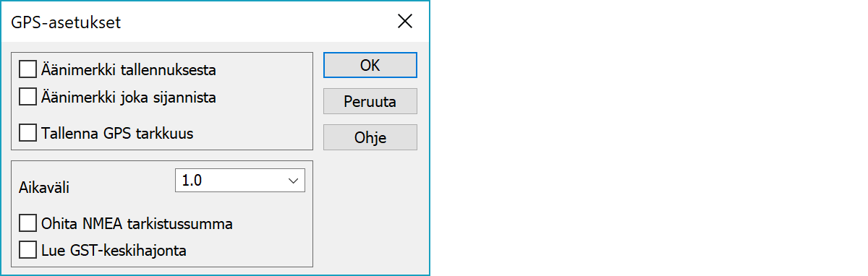Click the Aikaväli label text
Image resolution: width=868 pixels, height=276 pixels.
tap(44, 187)
